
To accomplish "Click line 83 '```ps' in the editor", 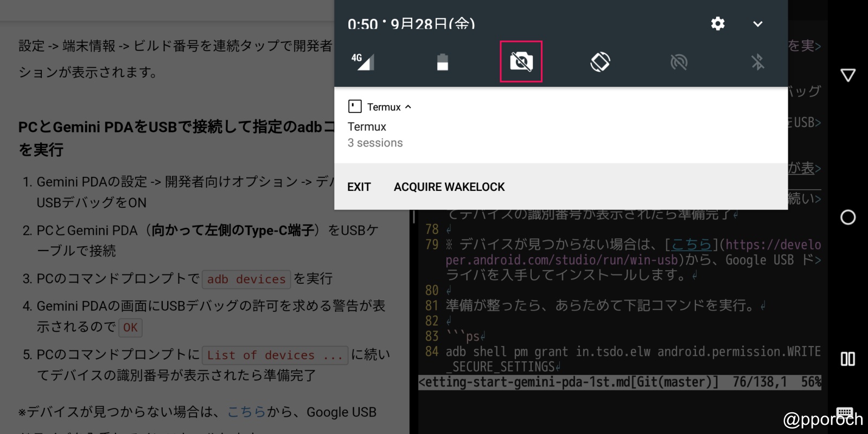I will tap(462, 336).
